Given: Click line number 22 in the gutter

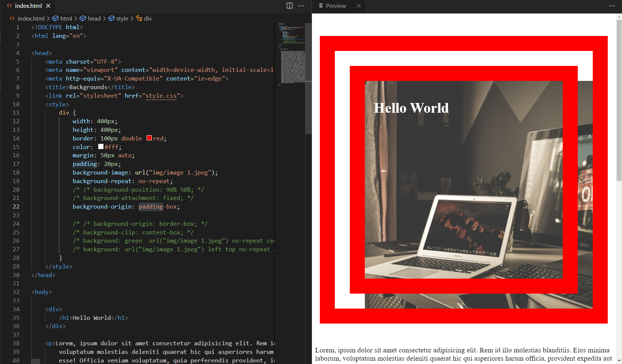Looking at the screenshot, I should coord(16,206).
